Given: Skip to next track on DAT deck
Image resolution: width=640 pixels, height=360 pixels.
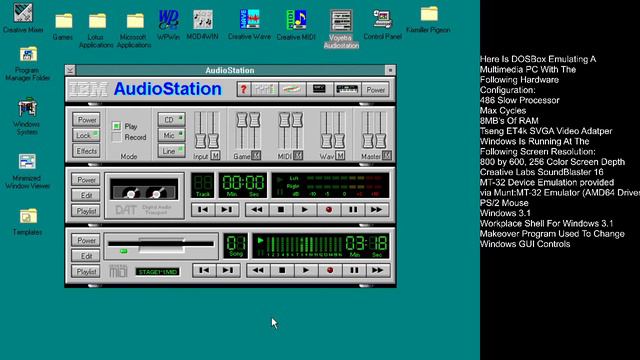Looking at the screenshot, I should coord(227,210).
